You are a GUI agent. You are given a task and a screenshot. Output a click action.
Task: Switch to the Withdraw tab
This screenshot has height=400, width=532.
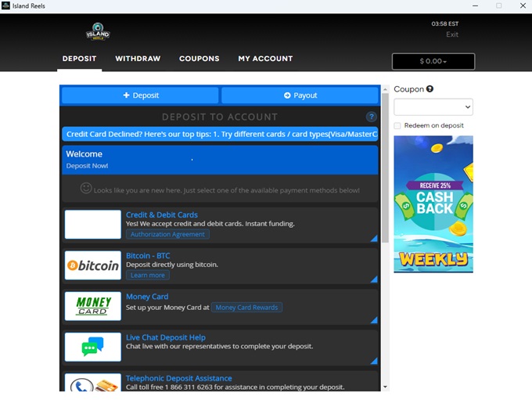138,59
